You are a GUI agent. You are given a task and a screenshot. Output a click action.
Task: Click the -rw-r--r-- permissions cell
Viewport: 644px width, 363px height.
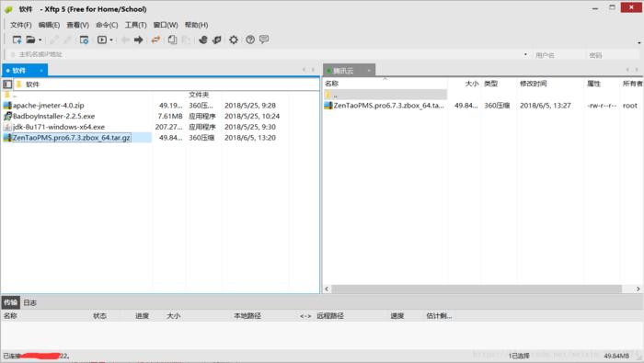pyautogui.click(x=602, y=106)
